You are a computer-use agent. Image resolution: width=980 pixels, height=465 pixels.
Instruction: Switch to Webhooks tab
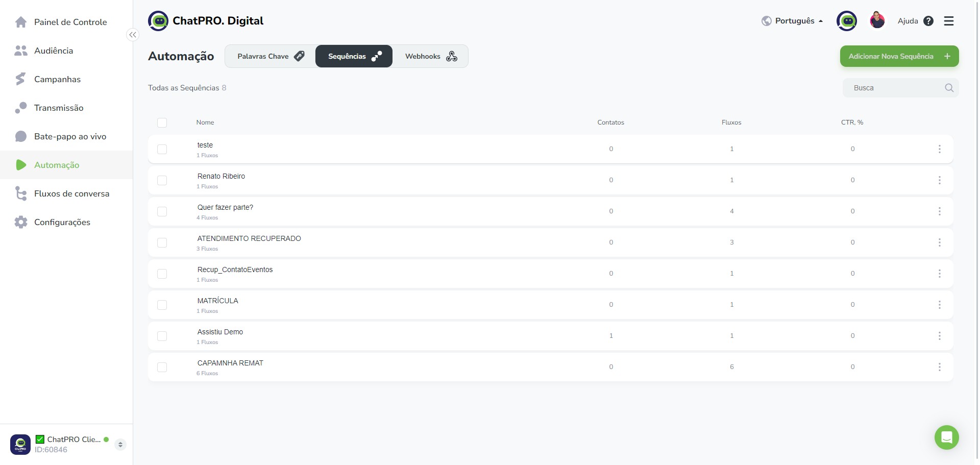click(x=430, y=56)
